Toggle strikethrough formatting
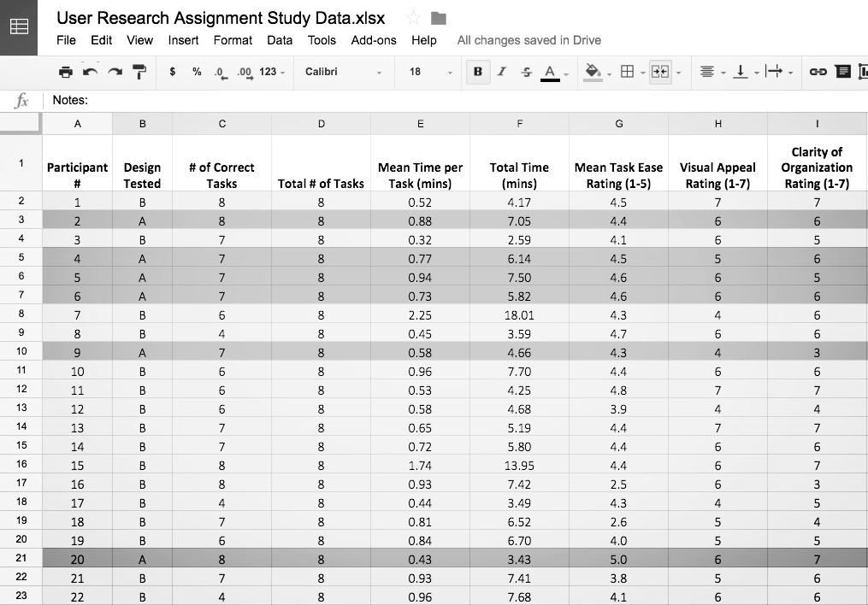 tap(525, 72)
